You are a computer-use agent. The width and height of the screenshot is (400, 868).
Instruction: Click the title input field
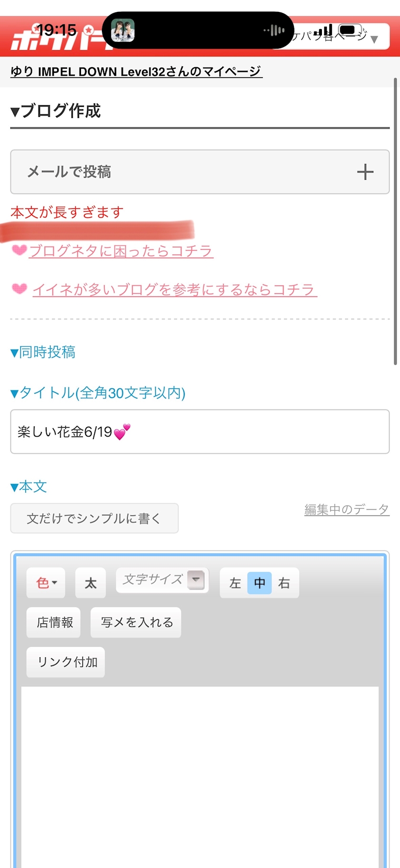(200, 432)
